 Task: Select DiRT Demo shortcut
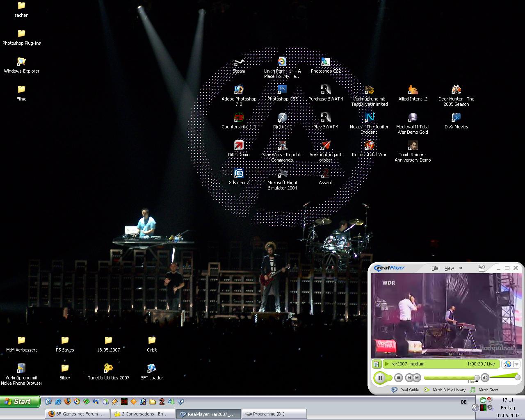pos(239,149)
